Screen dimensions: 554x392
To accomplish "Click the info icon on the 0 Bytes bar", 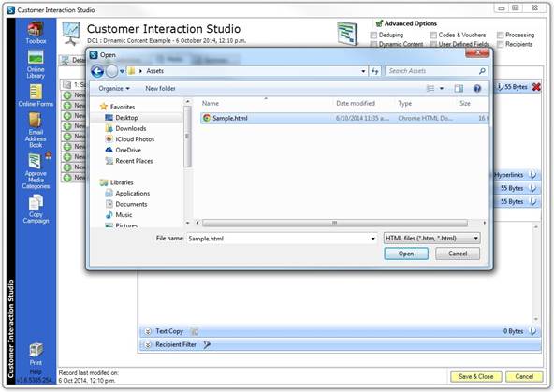I will click(x=532, y=331).
